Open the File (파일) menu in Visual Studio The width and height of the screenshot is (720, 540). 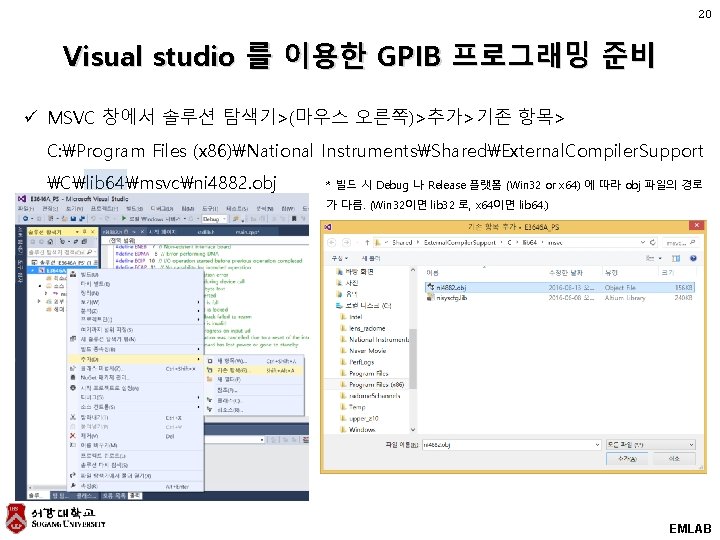tap(24, 208)
